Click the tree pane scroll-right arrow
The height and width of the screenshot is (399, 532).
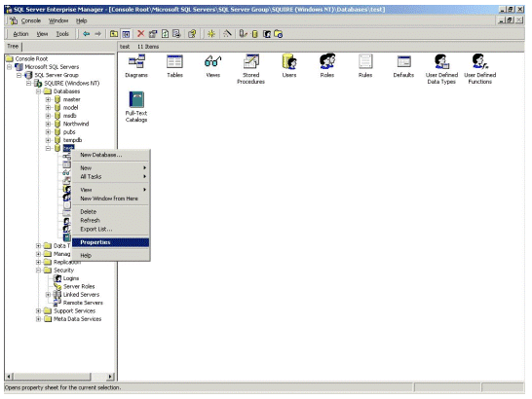pos(110,377)
